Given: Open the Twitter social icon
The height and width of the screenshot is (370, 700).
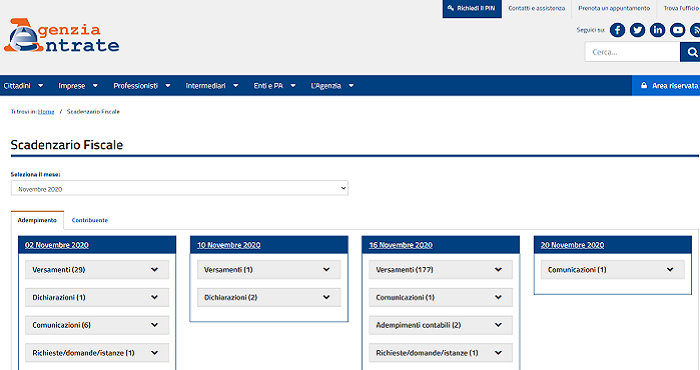Looking at the screenshot, I should [638, 30].
